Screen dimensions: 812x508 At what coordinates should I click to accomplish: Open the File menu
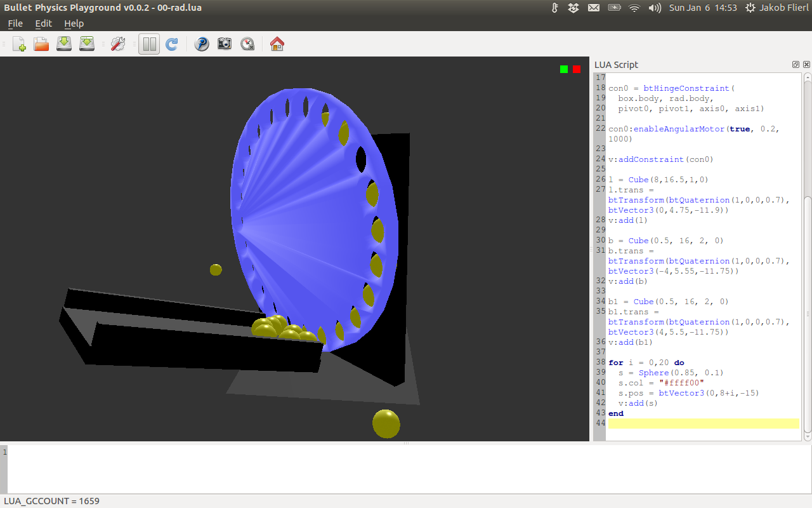(15, 23)
